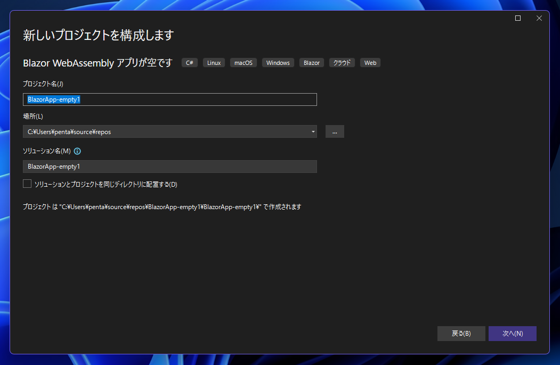Enable placing solution and project in same directory
Screen dimensions: 560x365
[x=27, y=184]
